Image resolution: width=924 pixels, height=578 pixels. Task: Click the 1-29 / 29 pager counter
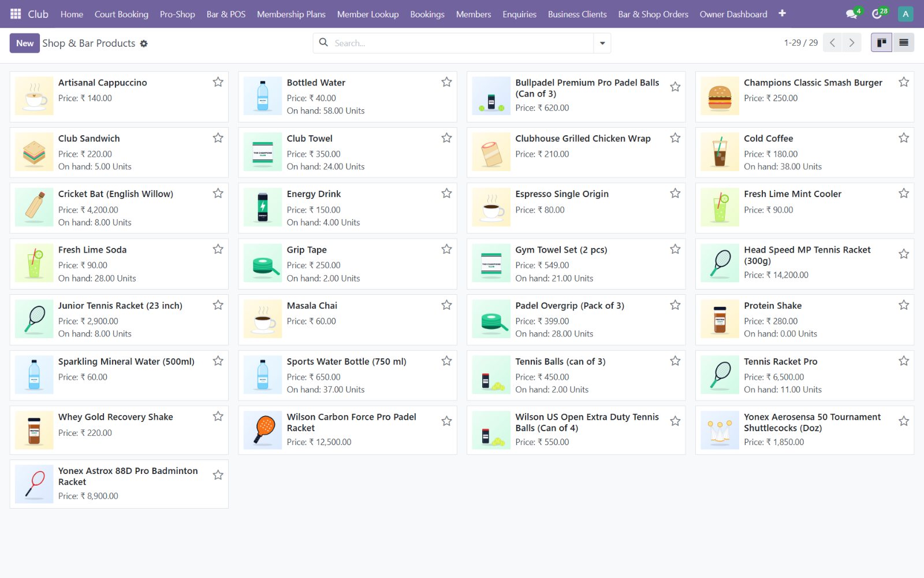(x=800, y=43)
